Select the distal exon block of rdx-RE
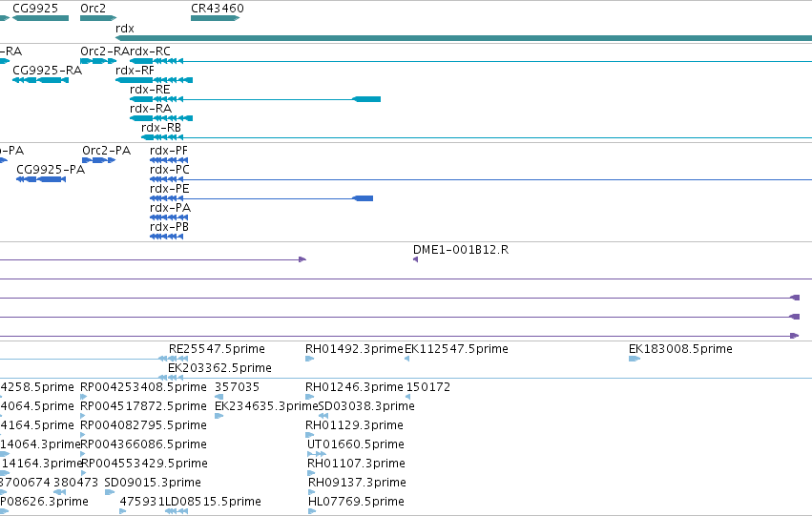This screenshot has height=516, width=812. 366,99
